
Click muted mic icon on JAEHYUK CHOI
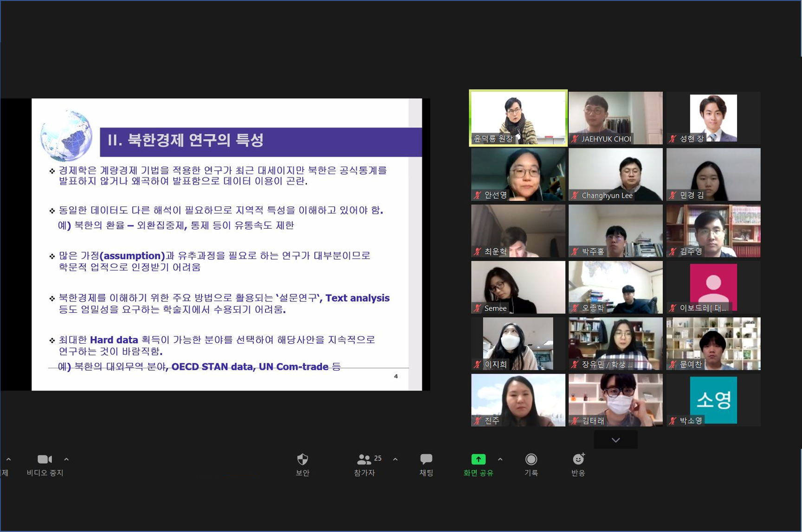click(575, 139)
